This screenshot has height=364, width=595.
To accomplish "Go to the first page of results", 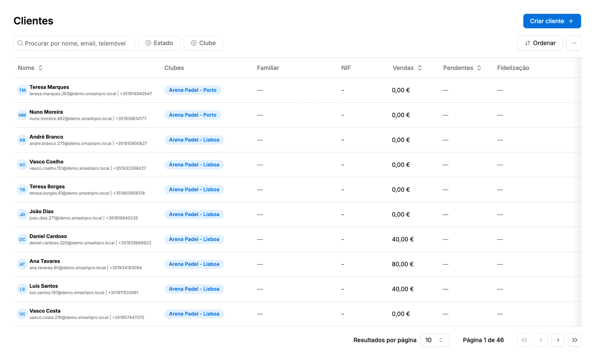I will [x=524, y=340].
